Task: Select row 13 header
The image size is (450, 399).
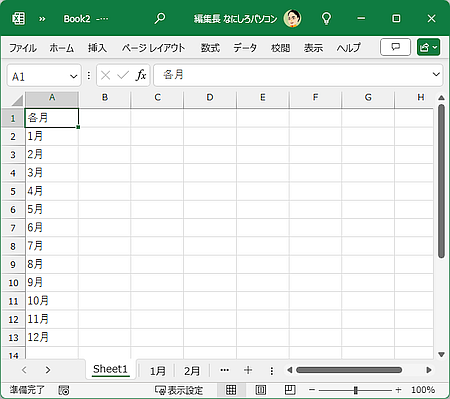Action: point(13,338)
